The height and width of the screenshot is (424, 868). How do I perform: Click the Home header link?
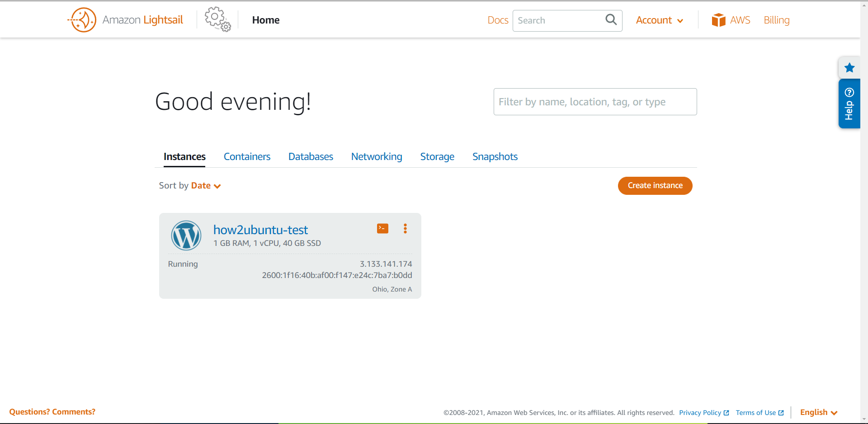point(266,20)
